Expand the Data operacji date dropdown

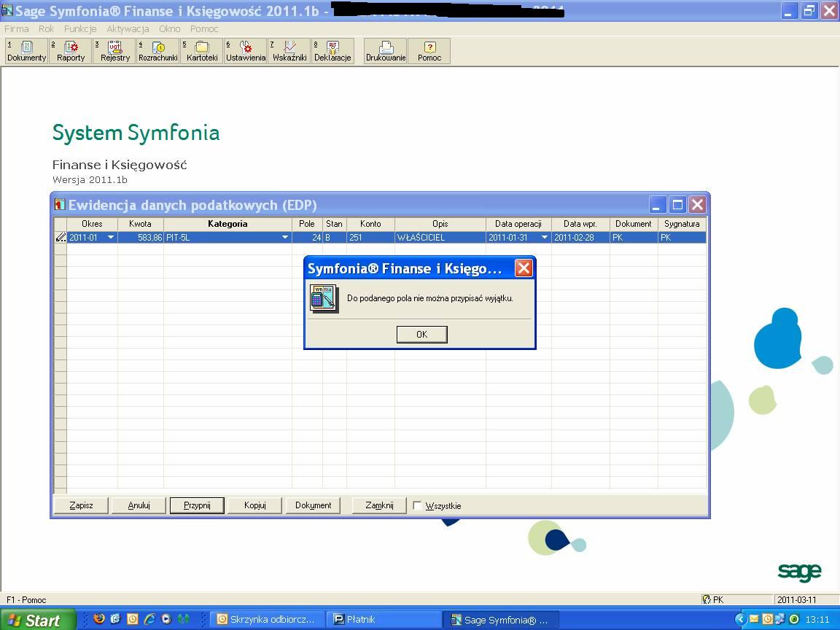pos(544,238)
